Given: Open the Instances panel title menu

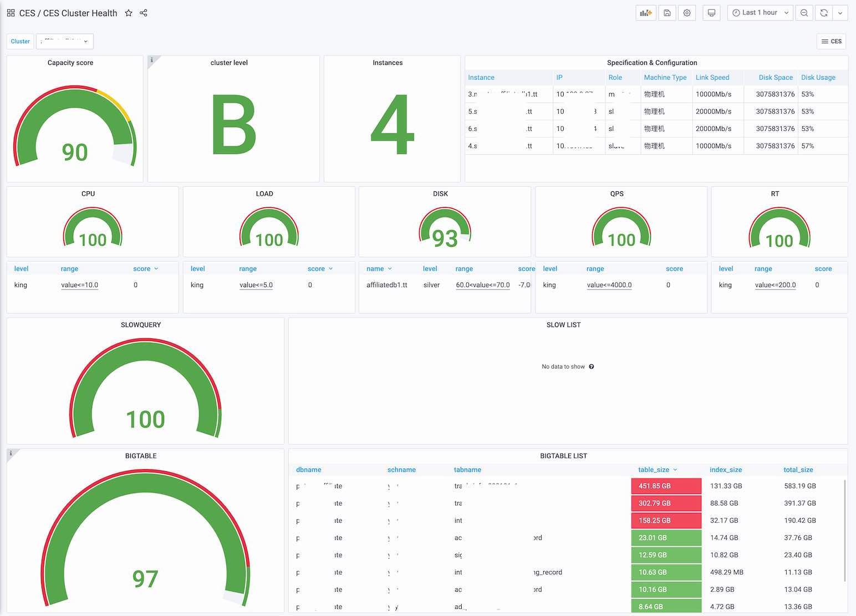Looking at the screenshot, I should 388,63.
